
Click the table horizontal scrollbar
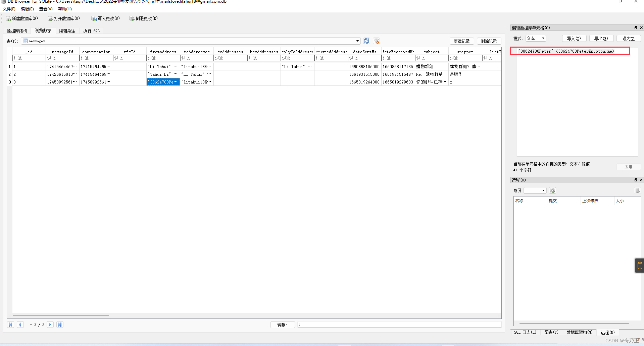tap(61, 315)
